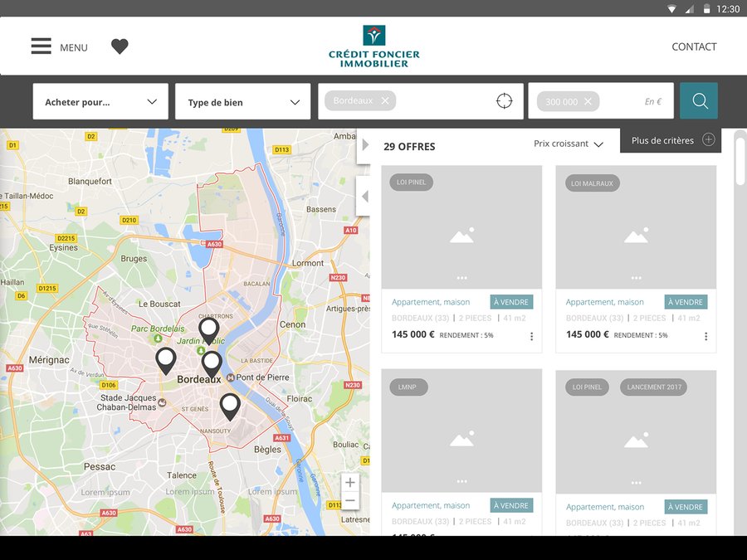Open the Loi Malraux listing thumbnail
Screen dimensions: 747x560
pyautogui.click(x=636, y=228)
